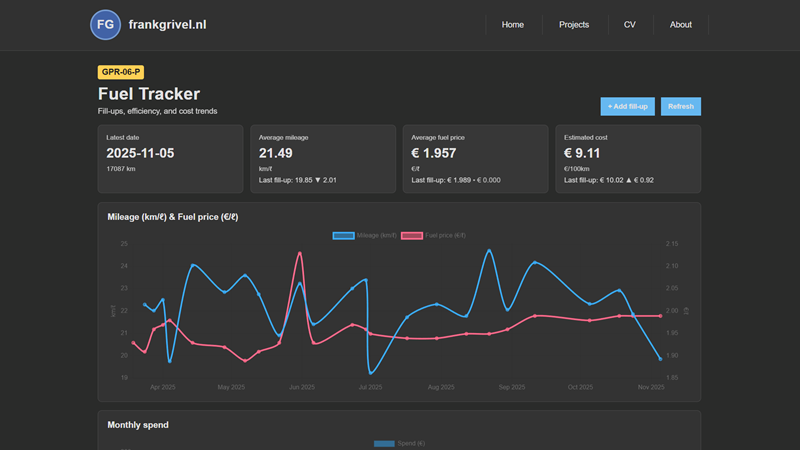Screen dimensions: 800x450
Task: Click the yellow GPR-06-P badge
Action: 121,72
